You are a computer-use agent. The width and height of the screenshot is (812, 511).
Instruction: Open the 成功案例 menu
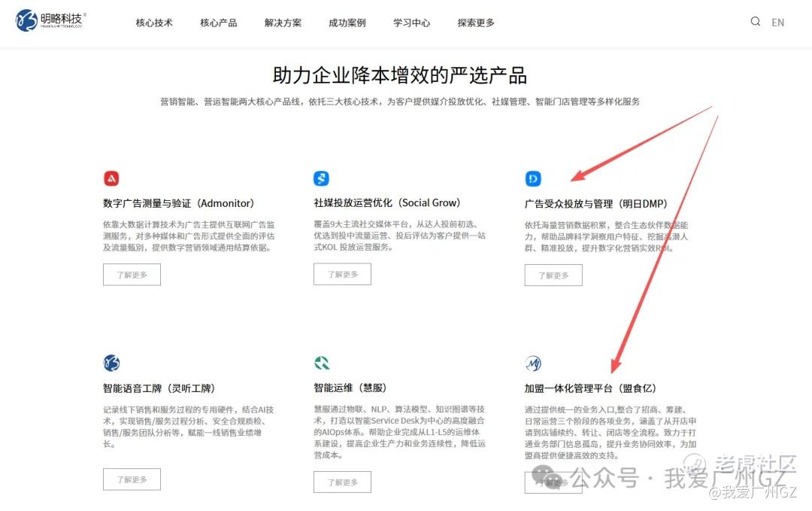(347, 23)
